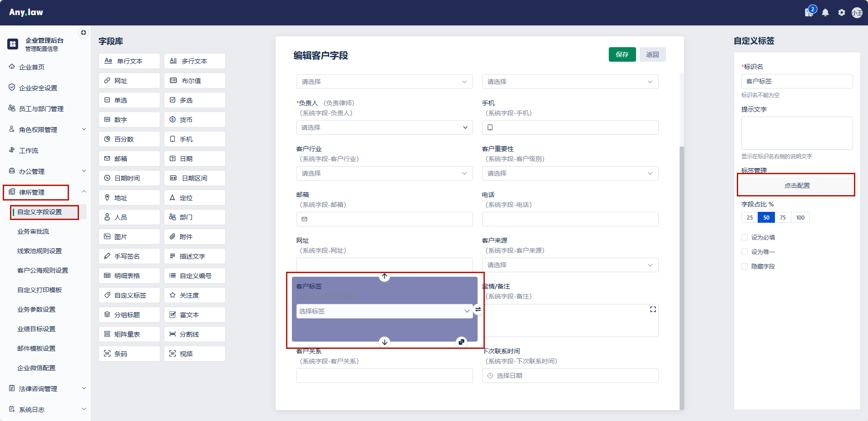Select 线索池规则设置 submenu
Screen dimensions: 868x421
coord(39,251)
